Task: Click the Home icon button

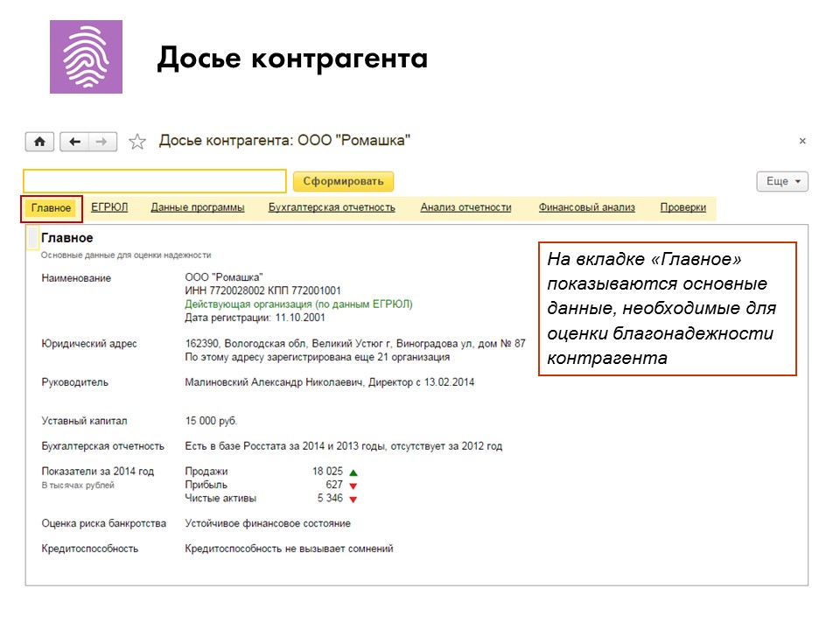Action: point(39,142)
